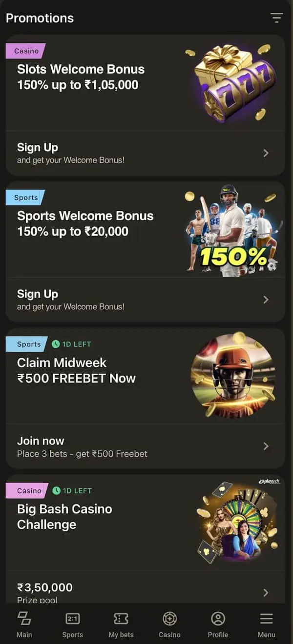Screen dimensions: 293x644
Task: Open Big Bash Casino Challenge title
Action: (64, 517)
